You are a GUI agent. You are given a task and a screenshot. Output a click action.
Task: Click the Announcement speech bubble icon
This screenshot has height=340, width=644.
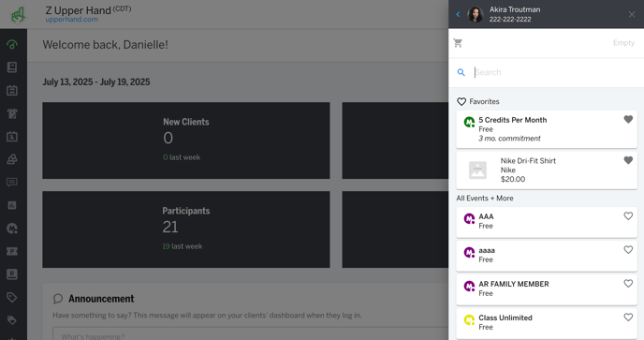(58, 299)
